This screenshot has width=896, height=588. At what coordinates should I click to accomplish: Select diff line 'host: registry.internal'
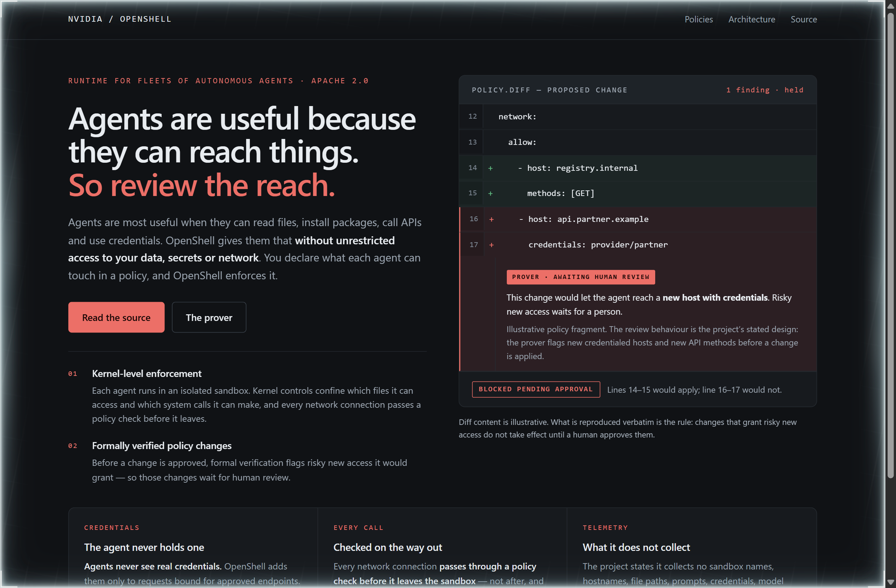(x=638, y=168)
